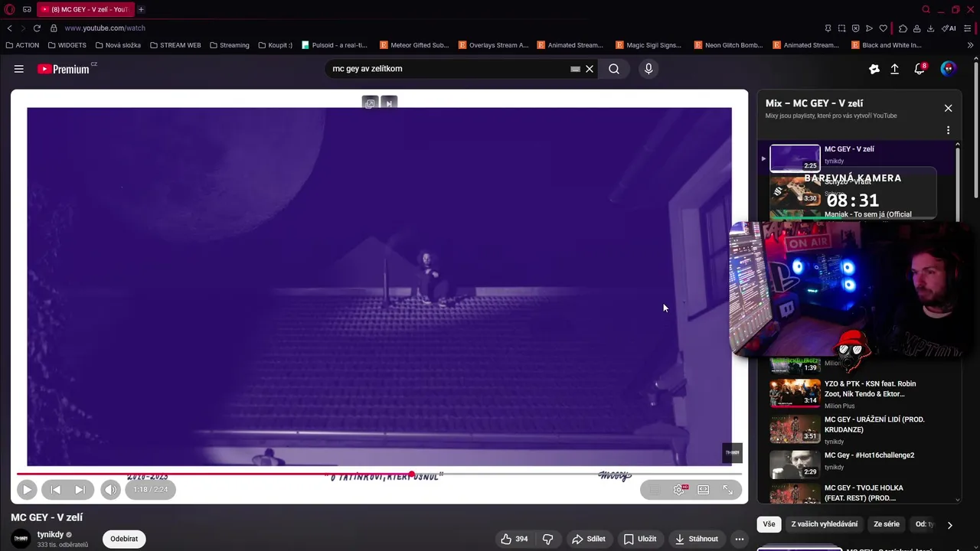Screen dimensions: 980x551
Task: Go to the YouTube Premium home logo
Action: 64,69
